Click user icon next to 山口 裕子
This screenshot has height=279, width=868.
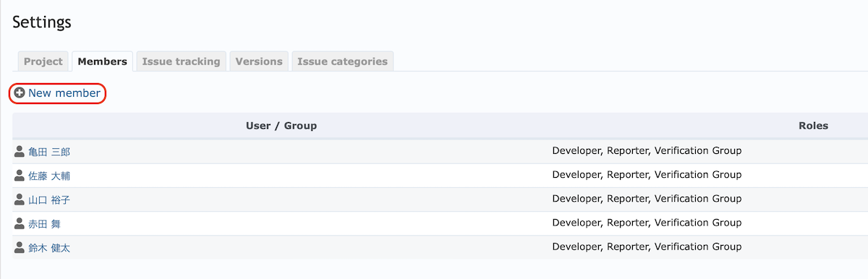pos(20,199)
